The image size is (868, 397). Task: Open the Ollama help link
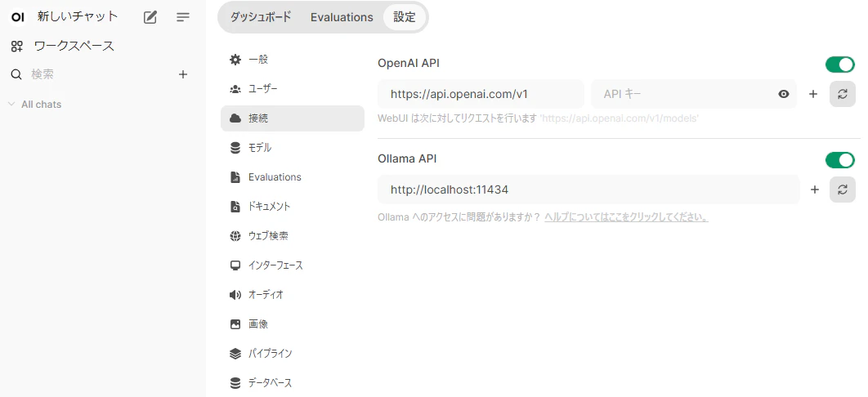pos(626,217)
